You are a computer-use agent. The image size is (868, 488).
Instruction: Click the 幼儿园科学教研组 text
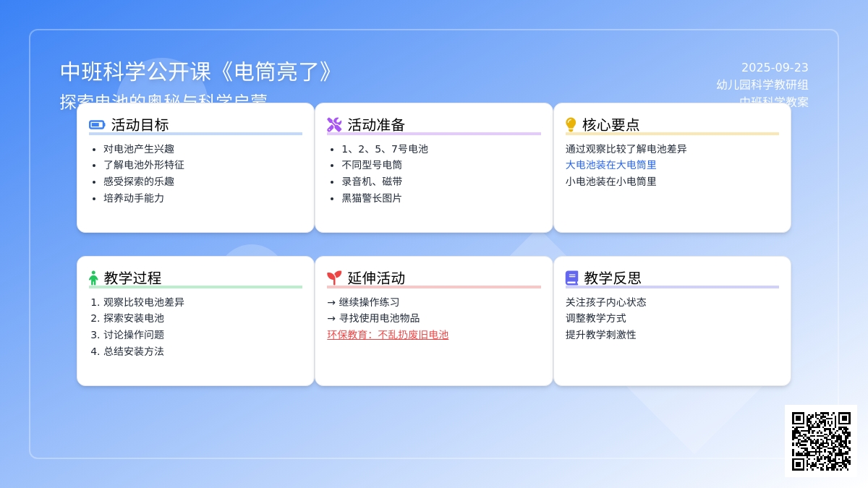pos(762,85)
